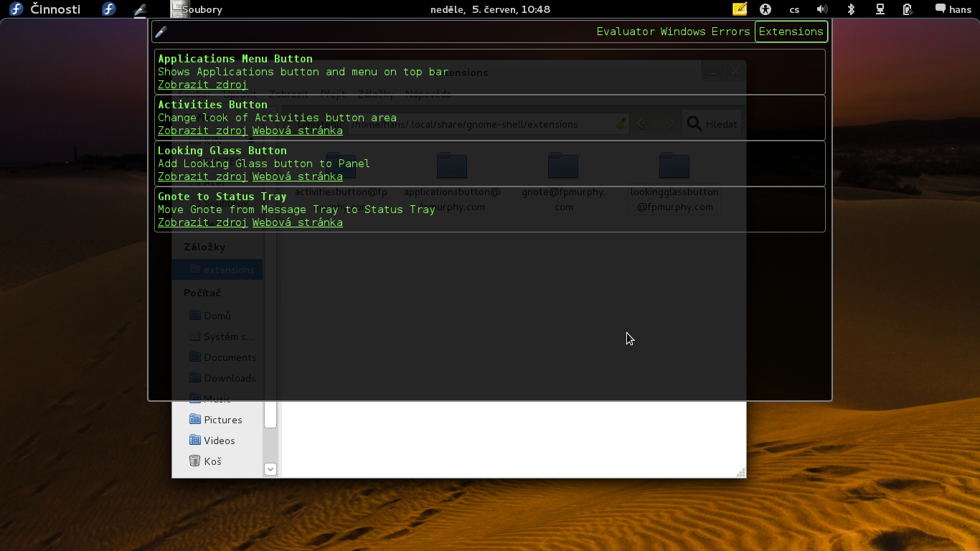
Task: Click file manager window resize grip
Action: click(x=741, y=472)
